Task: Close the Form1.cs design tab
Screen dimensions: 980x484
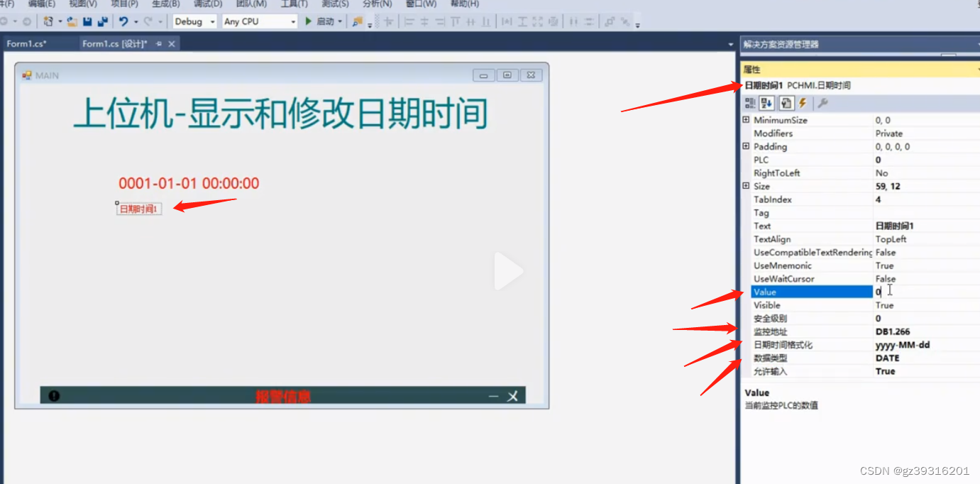Action: click(x=172, y=44)
